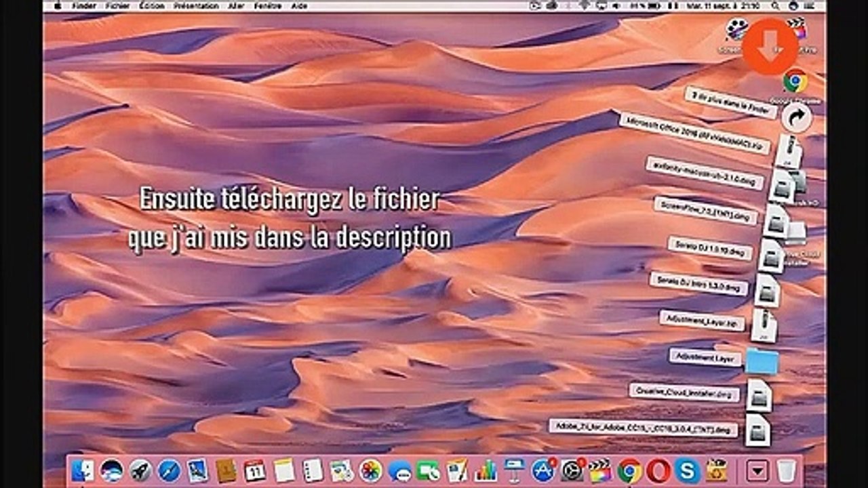Click the volume icon in menu bar
The width and height of the screenshot is (868, 488).
click(x=617, y=5)
